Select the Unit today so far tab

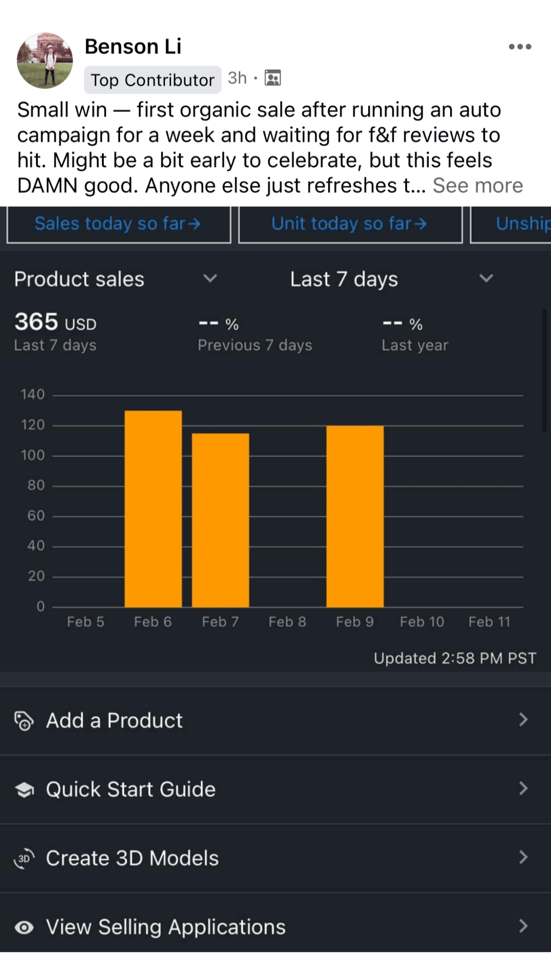[x=350, y=224]
